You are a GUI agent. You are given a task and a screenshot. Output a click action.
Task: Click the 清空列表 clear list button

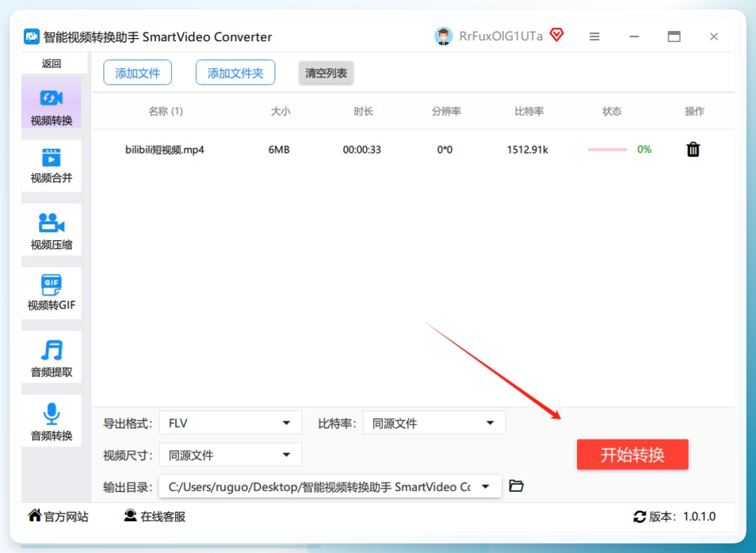point(326,73)
